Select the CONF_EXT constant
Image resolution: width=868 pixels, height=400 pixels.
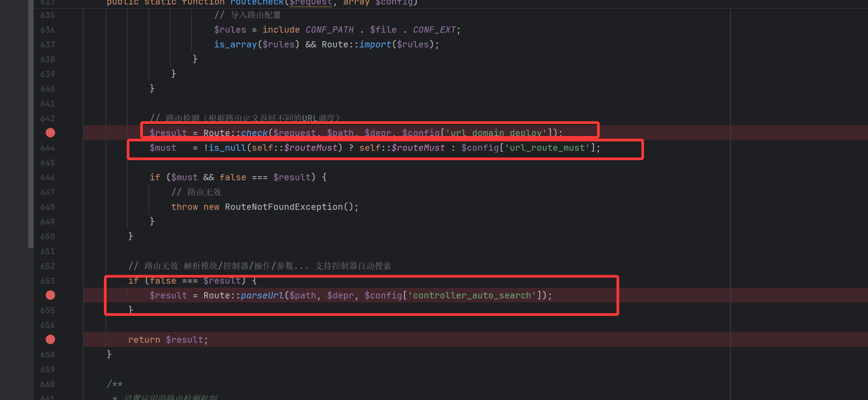(434, 30)
